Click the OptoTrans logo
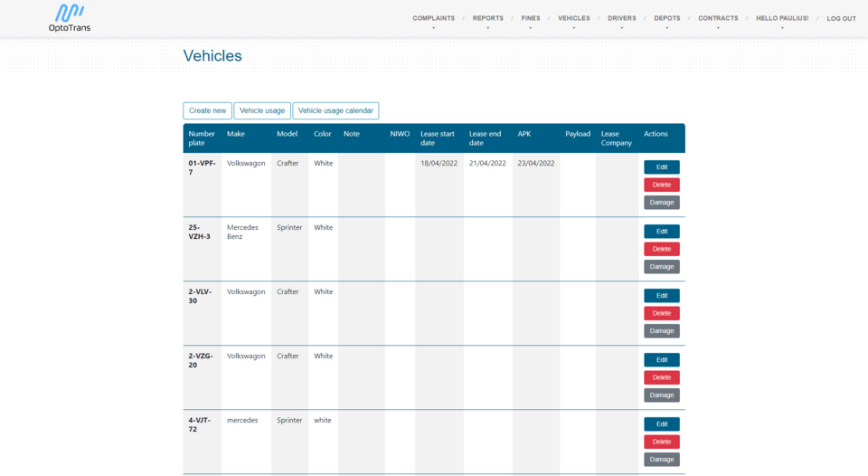868x476 pixels. pos(70,17)
